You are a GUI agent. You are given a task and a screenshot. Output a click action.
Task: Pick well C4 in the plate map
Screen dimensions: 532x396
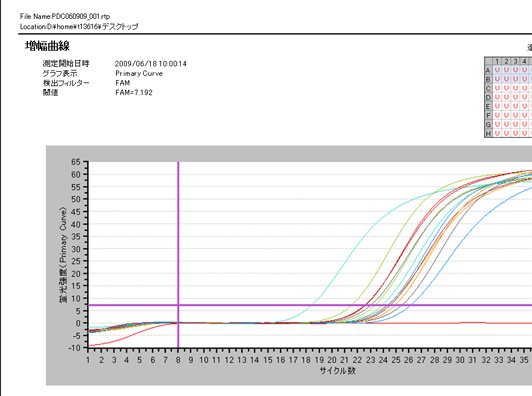point(525,88)
